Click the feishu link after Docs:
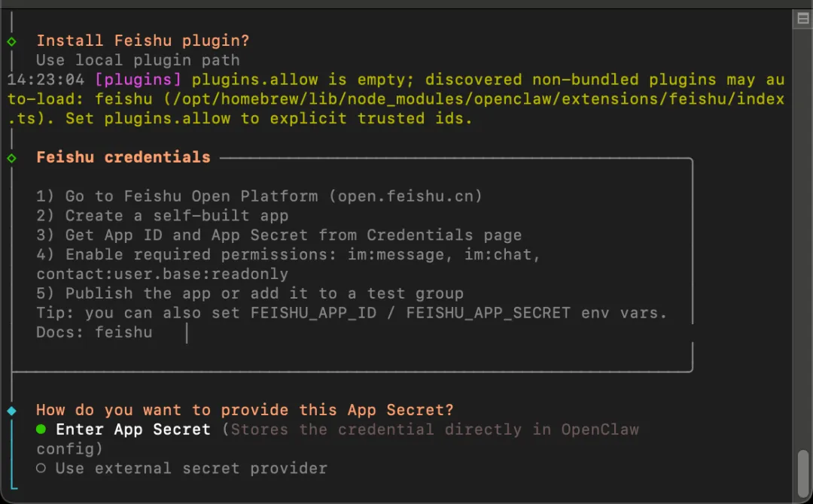 coord(123,332)
